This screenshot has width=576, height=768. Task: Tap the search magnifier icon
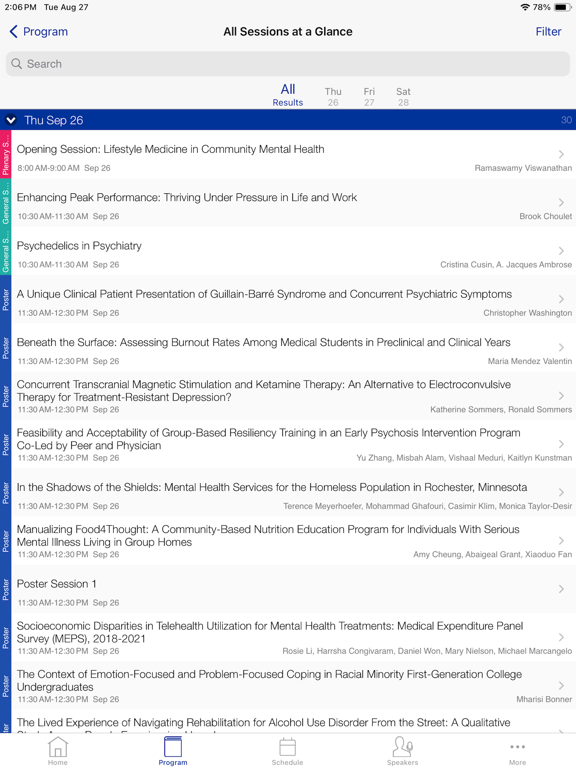[x=17, y=64]
